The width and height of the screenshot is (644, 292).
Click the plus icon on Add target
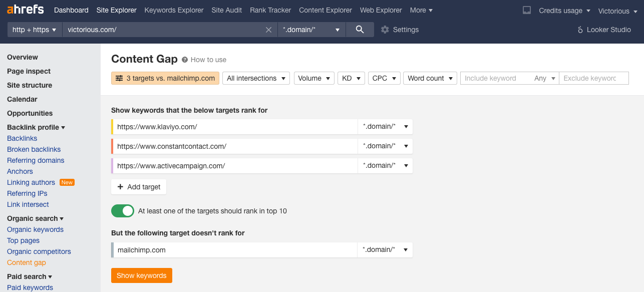point(120,186)
